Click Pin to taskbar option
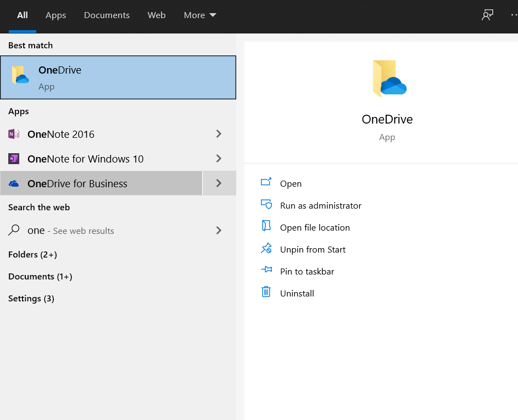Viewport: 518px width, 420px height. coord(307,271)
